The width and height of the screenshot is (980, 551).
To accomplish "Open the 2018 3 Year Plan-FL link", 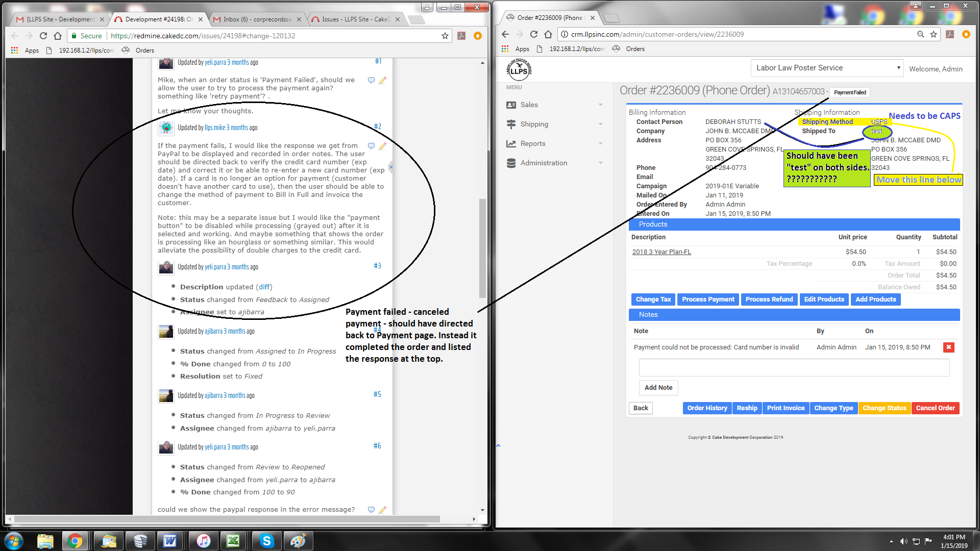I will click(x=661, y=252).
